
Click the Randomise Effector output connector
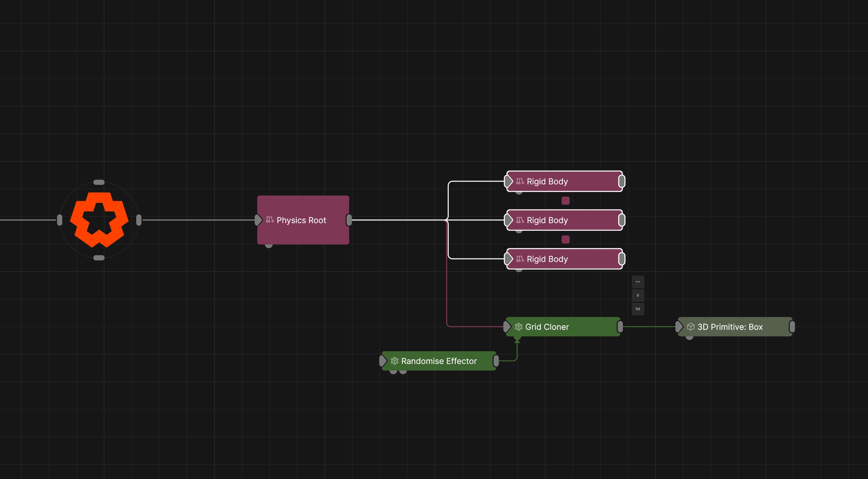pos(496,361)
